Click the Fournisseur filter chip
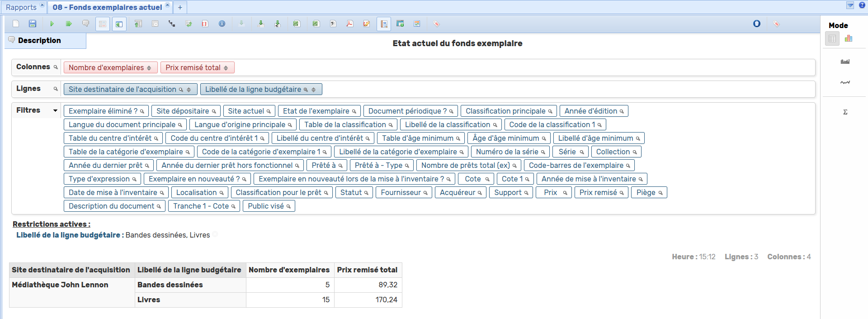The width and height of the screenshot is (868, 319). coord(404,192)
